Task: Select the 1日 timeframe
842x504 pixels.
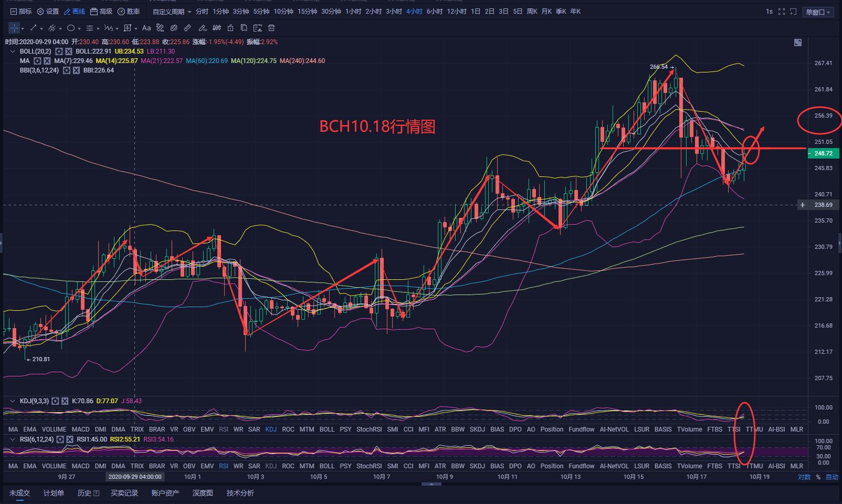Action: 476,12
